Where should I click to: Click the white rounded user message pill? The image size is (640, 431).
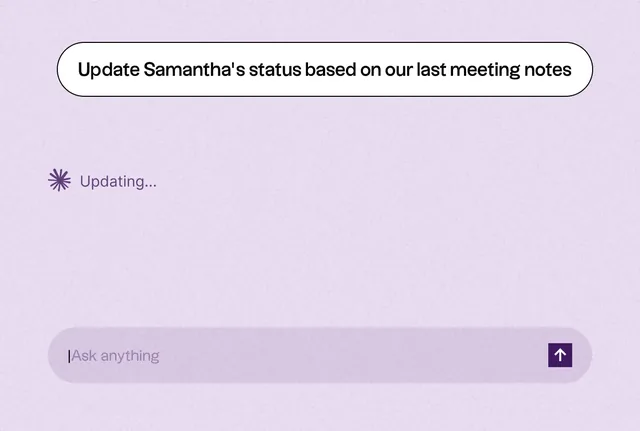point(324,69)
